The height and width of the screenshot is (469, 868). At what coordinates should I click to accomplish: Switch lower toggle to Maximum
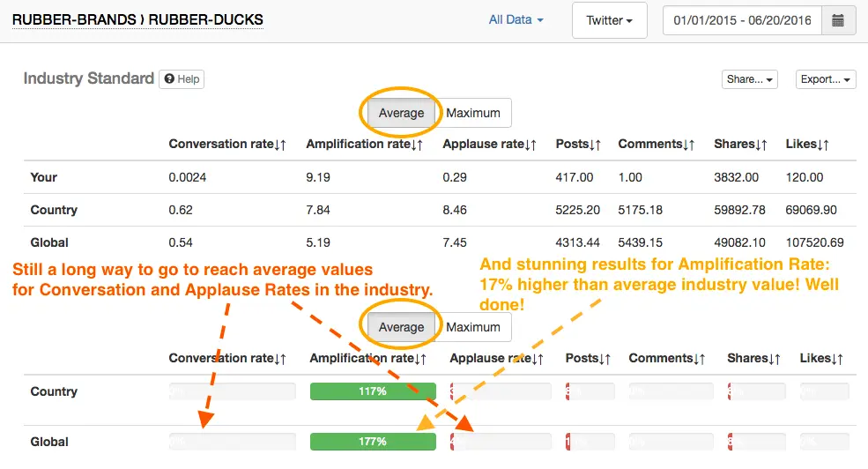[473, 327]
